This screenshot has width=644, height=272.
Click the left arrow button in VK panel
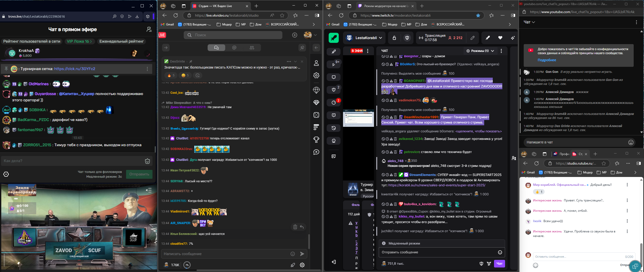point(316,48)
